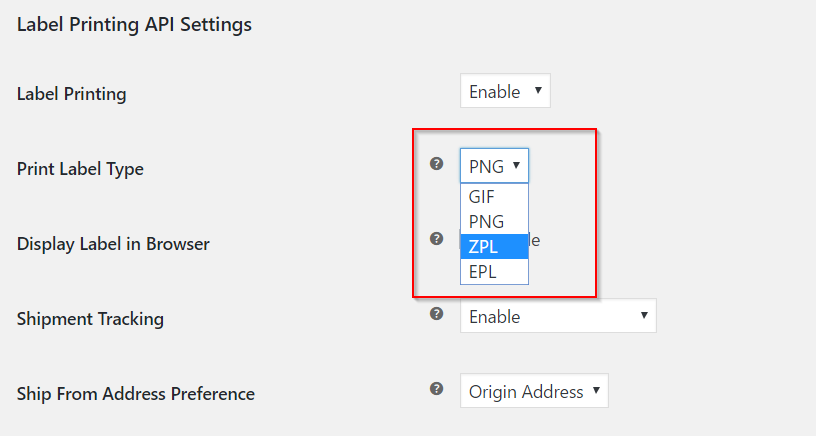This screenshot has width=816, height=436.
Task: Click the help icon beside Print Label Type
Action: point(436,164)
